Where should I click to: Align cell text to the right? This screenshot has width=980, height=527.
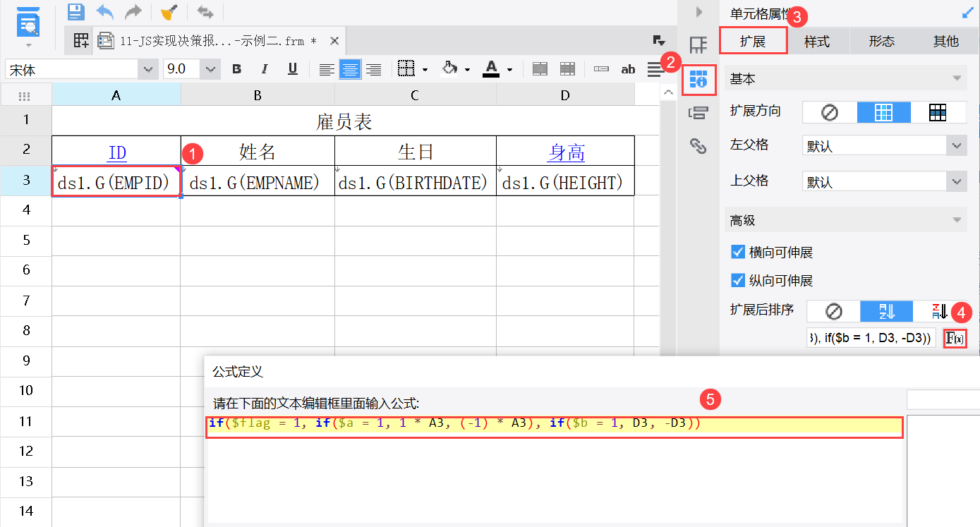coord(373,69)
